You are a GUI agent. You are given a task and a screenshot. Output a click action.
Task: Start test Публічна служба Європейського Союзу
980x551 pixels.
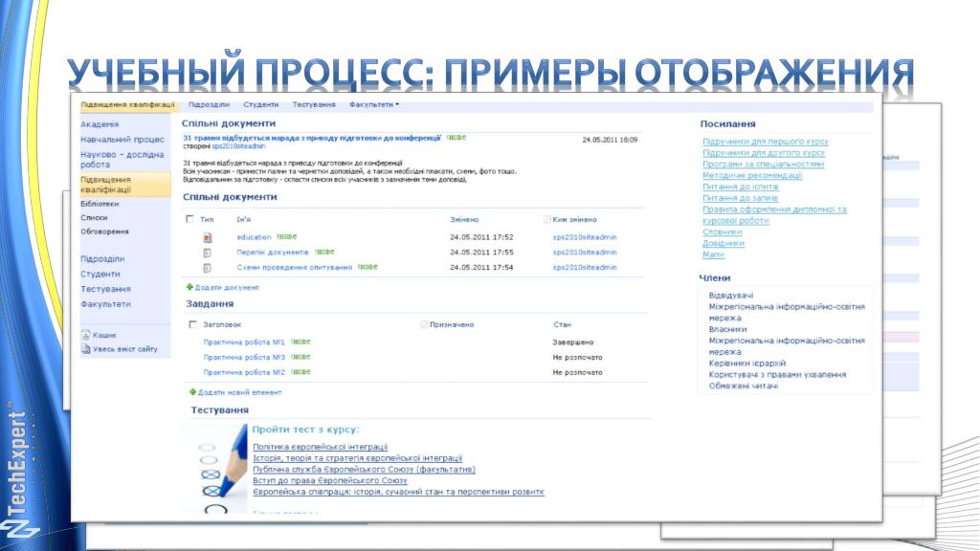pos(364,470)
